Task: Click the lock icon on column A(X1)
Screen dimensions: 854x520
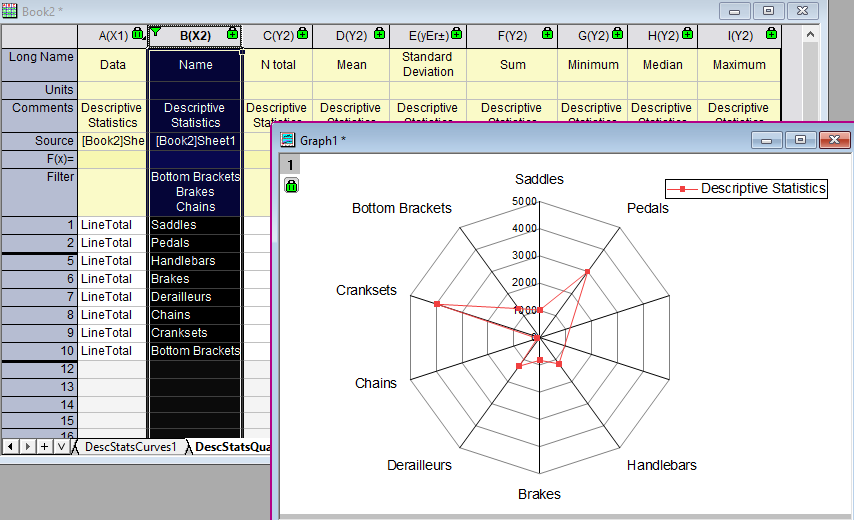Action: pos(138,35)
